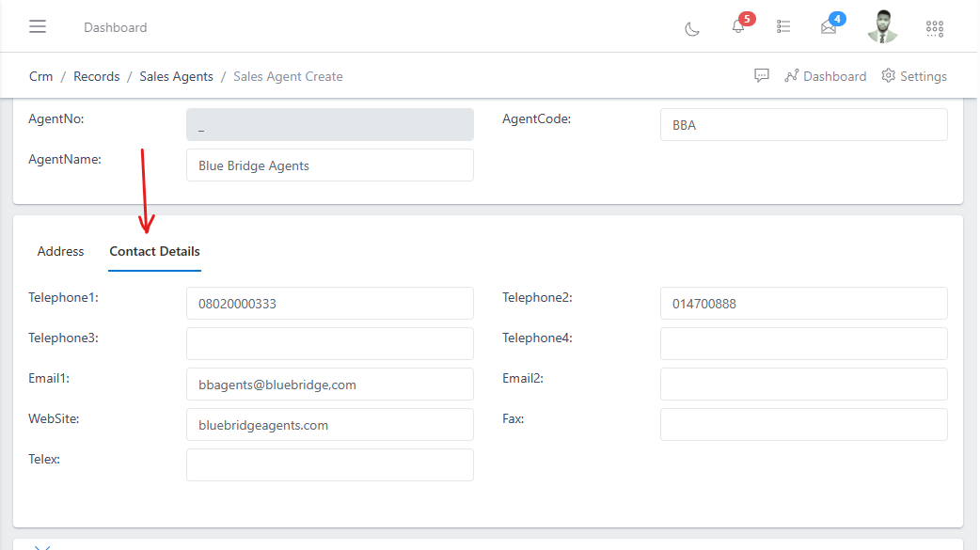
Task: Open the task list icon in the header
Action: click(x=783, y=26)
